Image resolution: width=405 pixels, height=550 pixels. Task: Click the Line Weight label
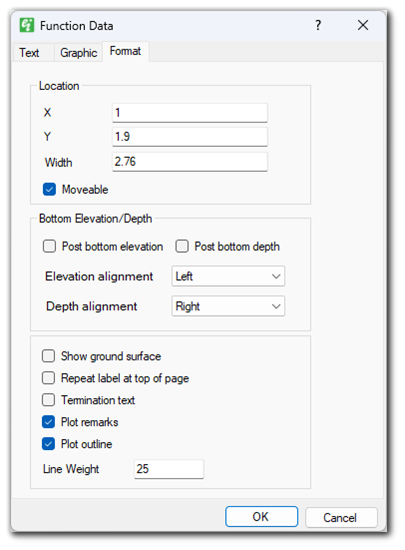click(x=71, y=469)
